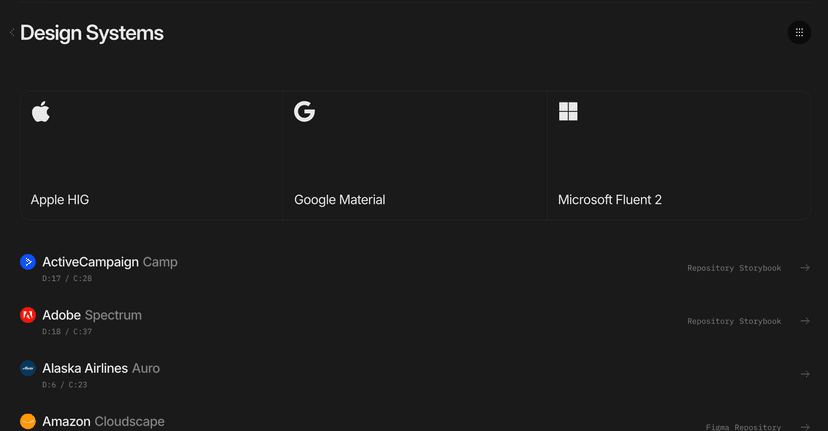Open the grid menu button
The width and height of the screenshot is (828, 431).
pyautogui.click(x=799, y=33)
